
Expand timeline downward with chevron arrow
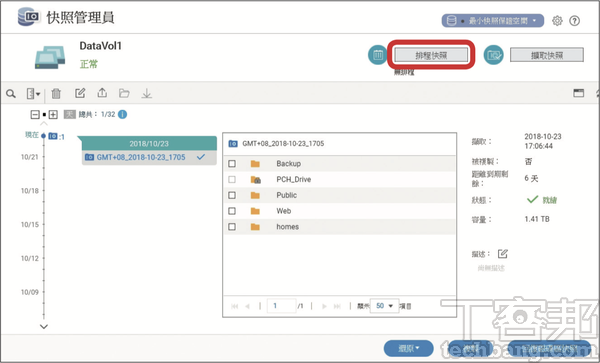coord(44,327)
